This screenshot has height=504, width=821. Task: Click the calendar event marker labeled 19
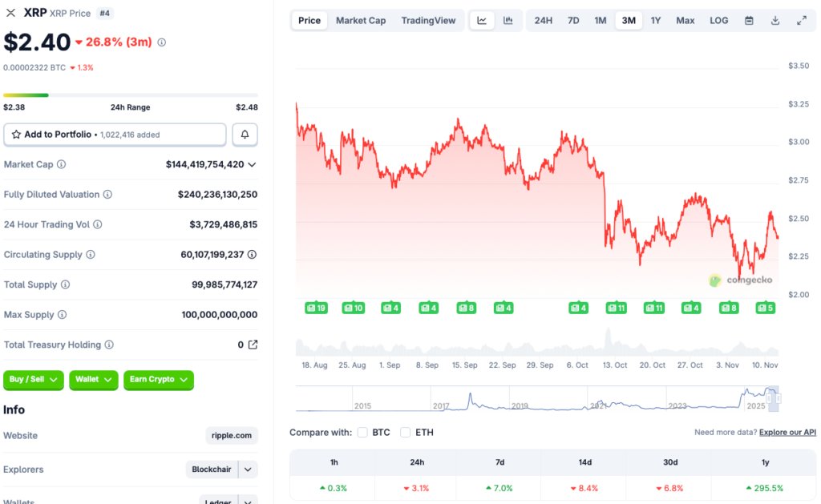click(316, 307)
